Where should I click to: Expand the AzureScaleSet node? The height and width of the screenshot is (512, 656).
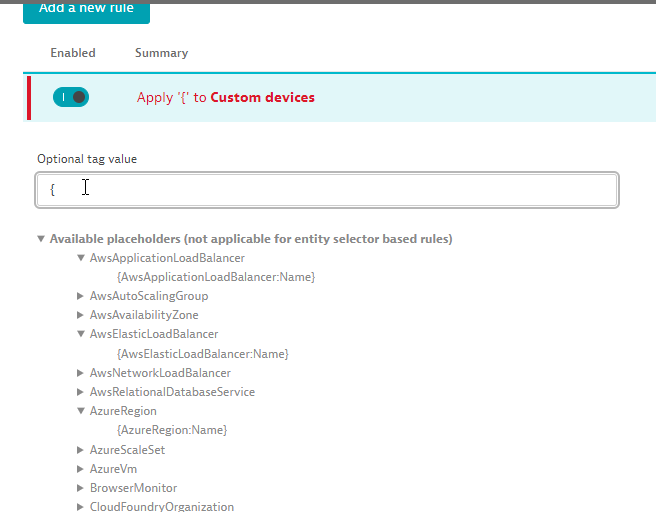(x=81, y=450)
